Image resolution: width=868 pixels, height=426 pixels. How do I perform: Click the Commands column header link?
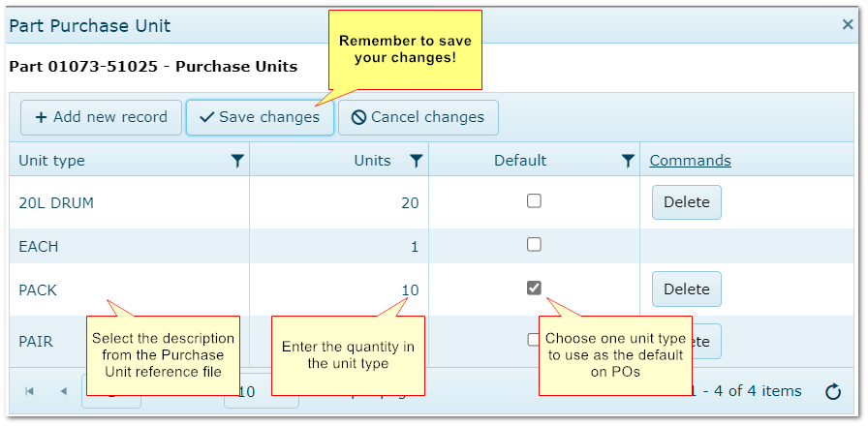(690, 161)
